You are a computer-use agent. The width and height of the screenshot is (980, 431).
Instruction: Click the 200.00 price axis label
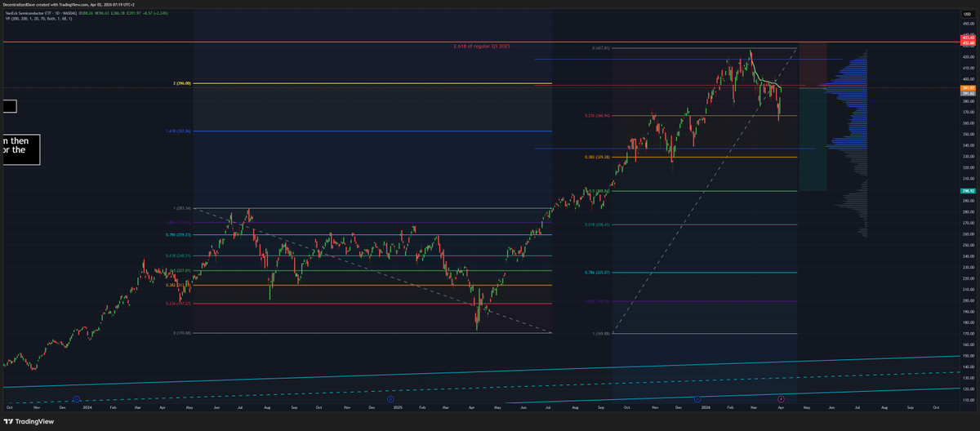tap(970, 300)
